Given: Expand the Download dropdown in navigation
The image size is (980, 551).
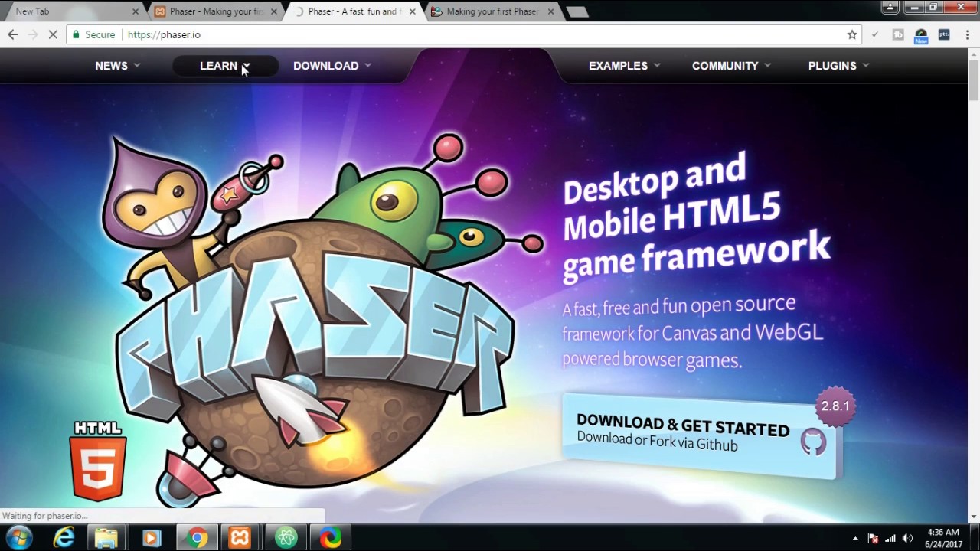Looking at the screenshot, I should [x=332, y=66].
